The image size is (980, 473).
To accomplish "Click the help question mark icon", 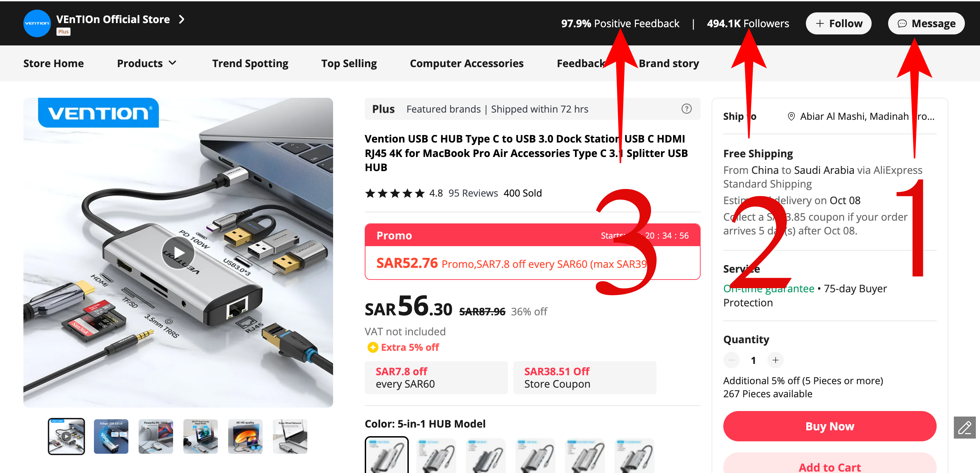I will pyautogui.click(x=686, y=109).
